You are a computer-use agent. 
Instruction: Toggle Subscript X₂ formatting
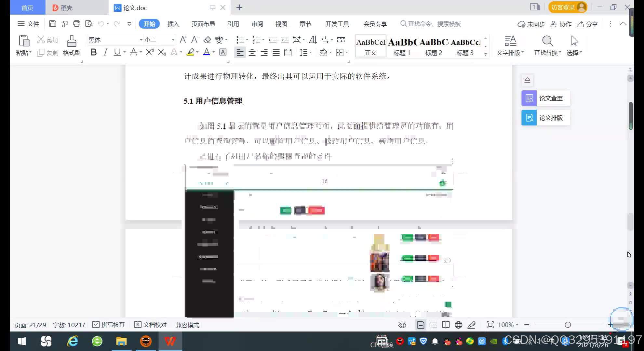(162, 52)
